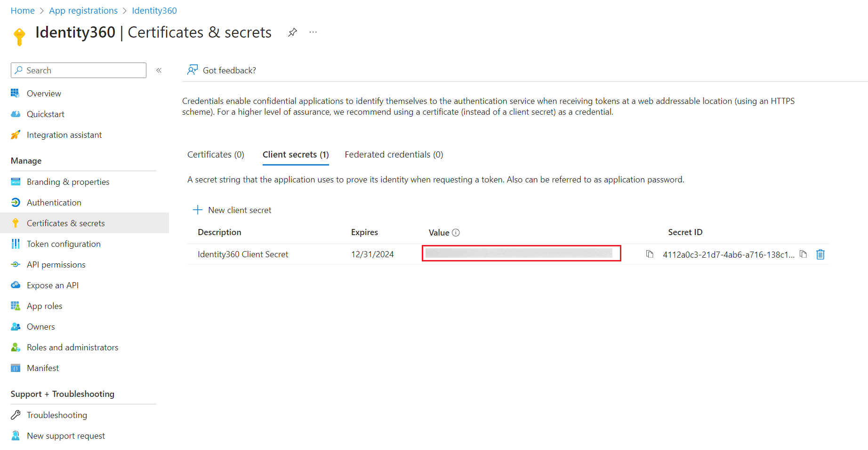Delete the Identity360 Client Secret with the trash icon
Screen dimensions: 868x450
820,254
